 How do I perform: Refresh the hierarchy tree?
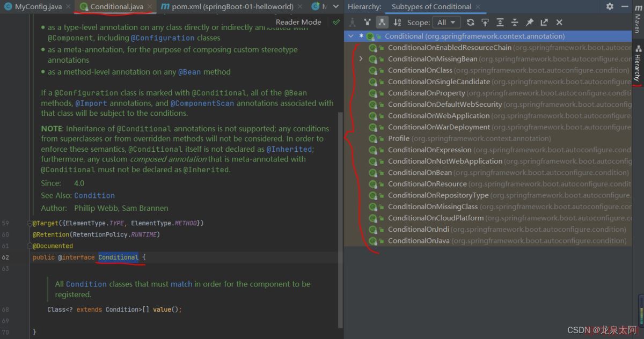click(471, 22)
